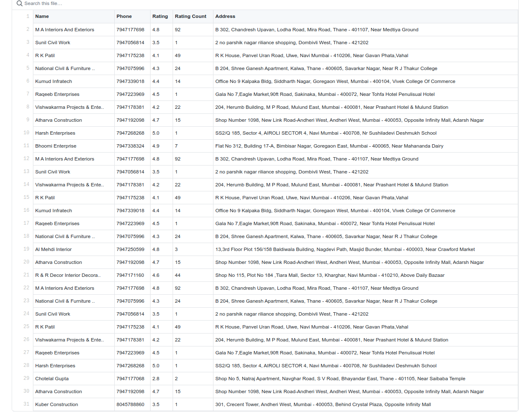This screenshot has width=532, height=419.
Task: Jump to line number 11
Action: [x=26, y=146]
